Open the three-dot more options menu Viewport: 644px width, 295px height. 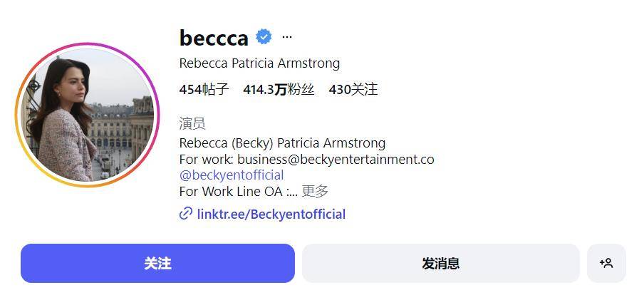[x=287, y=36]
